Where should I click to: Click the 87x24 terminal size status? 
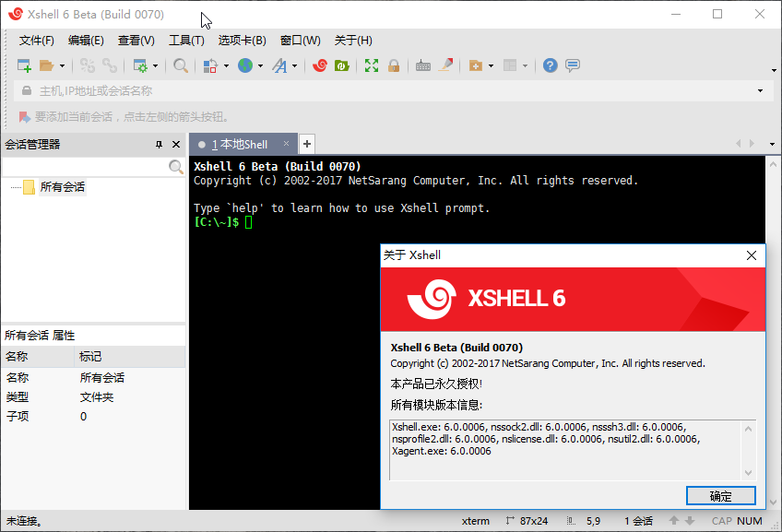[x=527, y=521]
